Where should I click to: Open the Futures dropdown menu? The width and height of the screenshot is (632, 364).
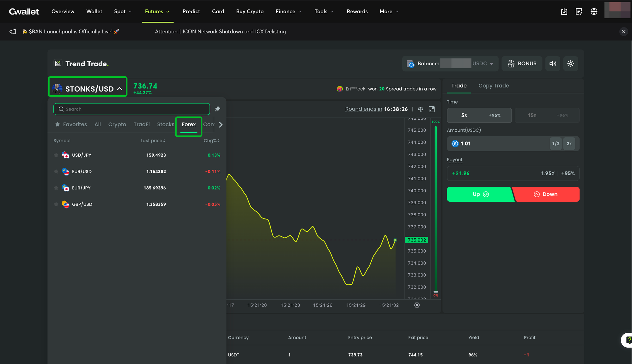coord(157,12)
